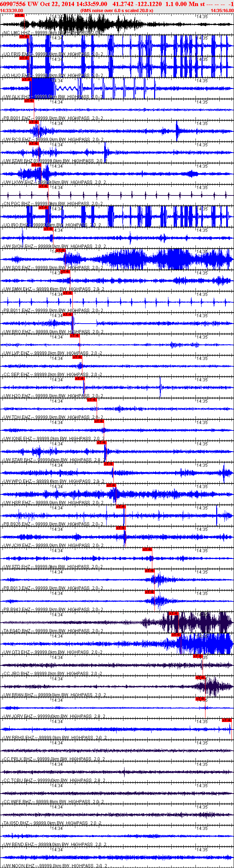Select station label UW STD EHZ
This screenshot has width=234, height=868.
tap(17, 567)
